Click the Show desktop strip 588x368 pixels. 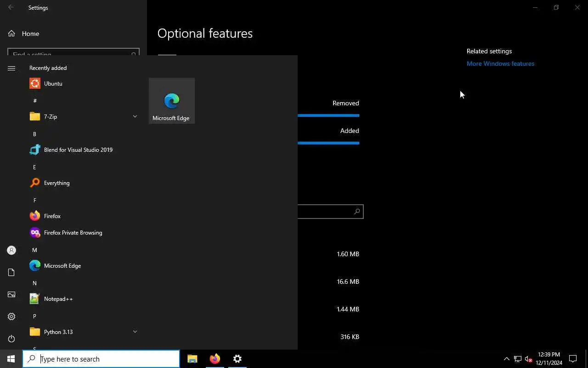[587, 359]
